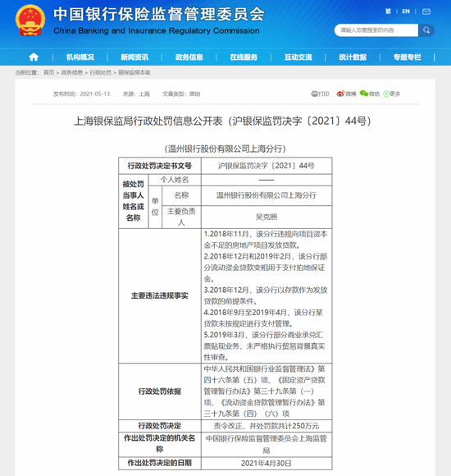The width and height of the screenshot is (451, 476).
Task: Click article type 文章类型: 原创
Action: click(x=181, y=94)
